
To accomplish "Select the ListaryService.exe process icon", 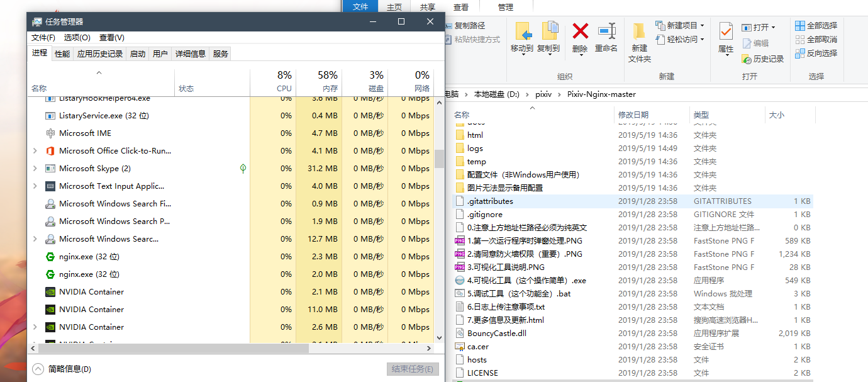I will 50,116.
